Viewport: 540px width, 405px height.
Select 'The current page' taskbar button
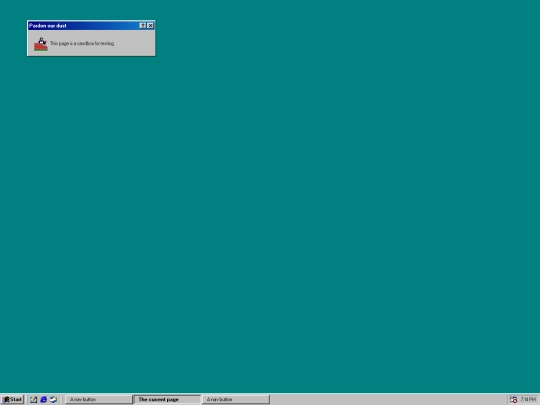(x=167, y=399)
